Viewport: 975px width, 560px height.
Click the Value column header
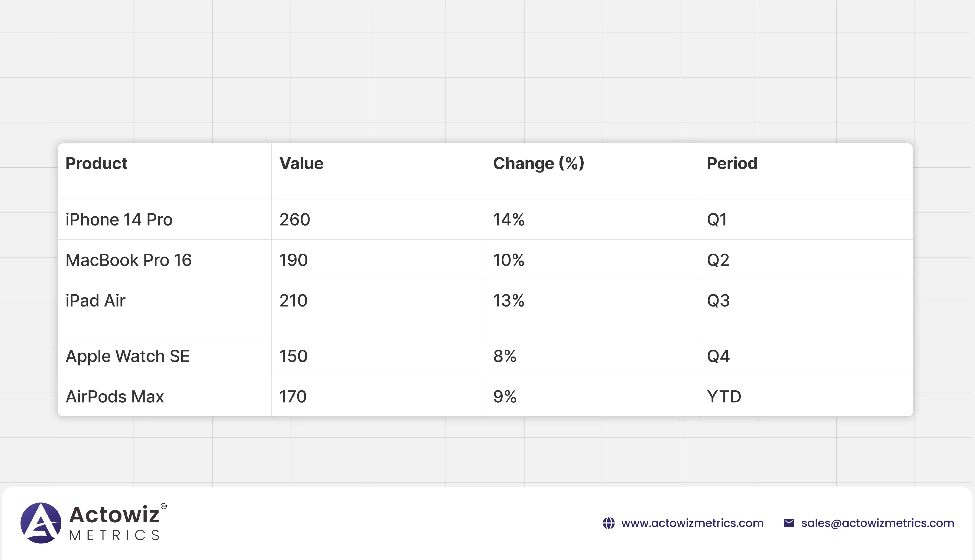(301, 163)
